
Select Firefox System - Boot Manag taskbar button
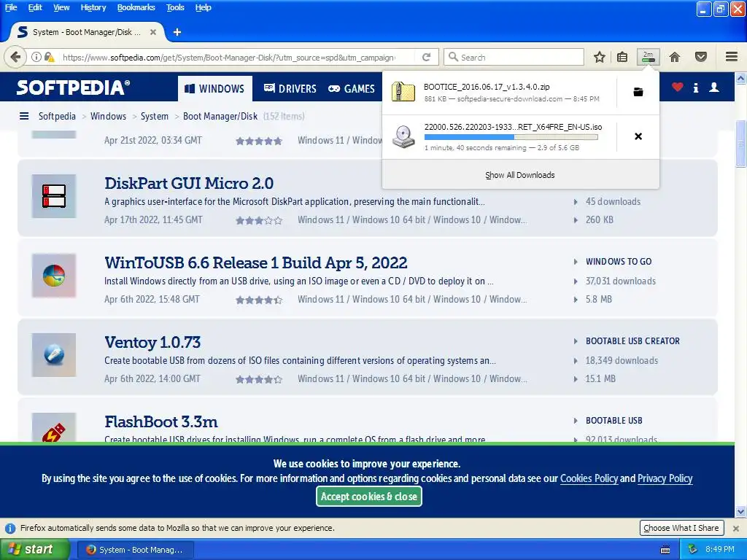pos(136,550)
